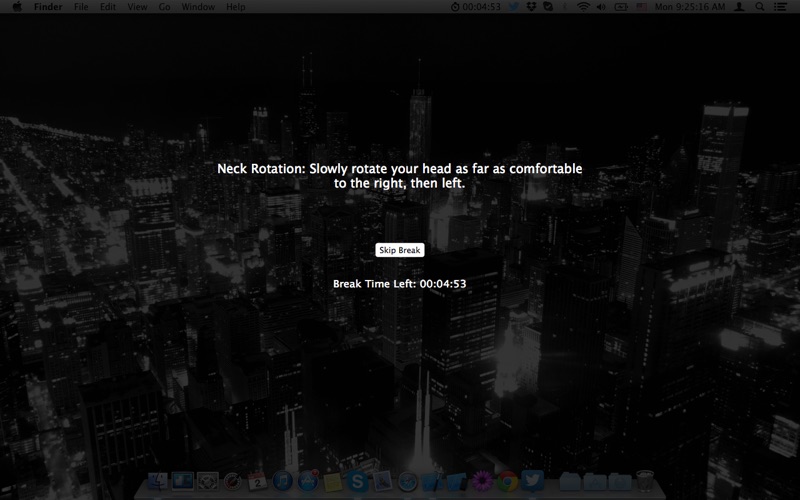The image size is (800, 500).
Task: Open the purple flower dock app
Action: point(482,482)
